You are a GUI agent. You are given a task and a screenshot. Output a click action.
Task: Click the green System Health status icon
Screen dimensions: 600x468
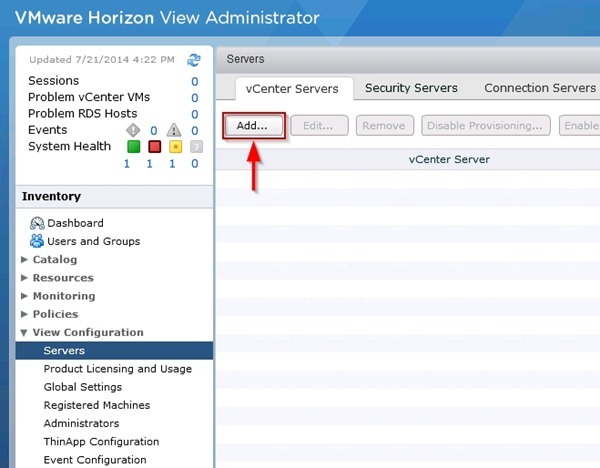[x=132, y=147]
